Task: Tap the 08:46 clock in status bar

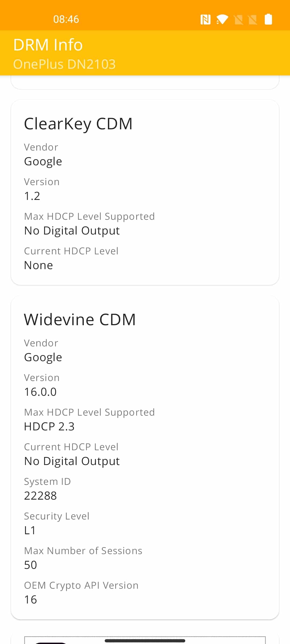Action: coord(66,19)
